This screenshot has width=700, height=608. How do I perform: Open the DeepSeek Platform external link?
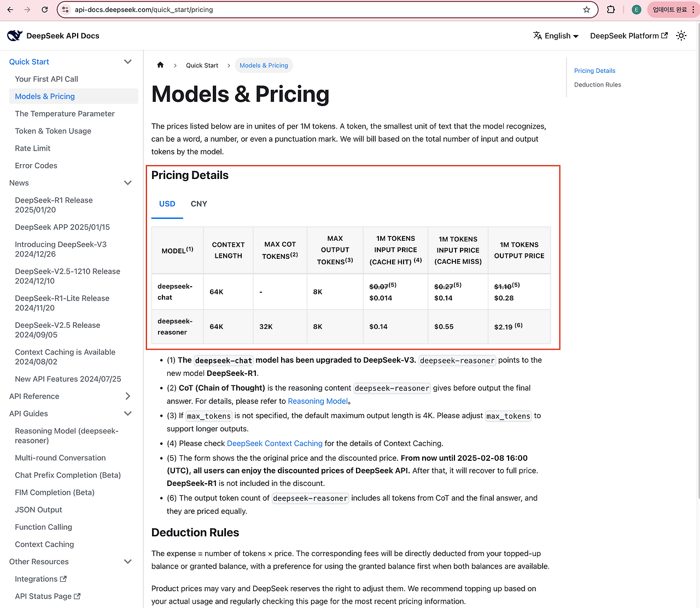point(629,36)
